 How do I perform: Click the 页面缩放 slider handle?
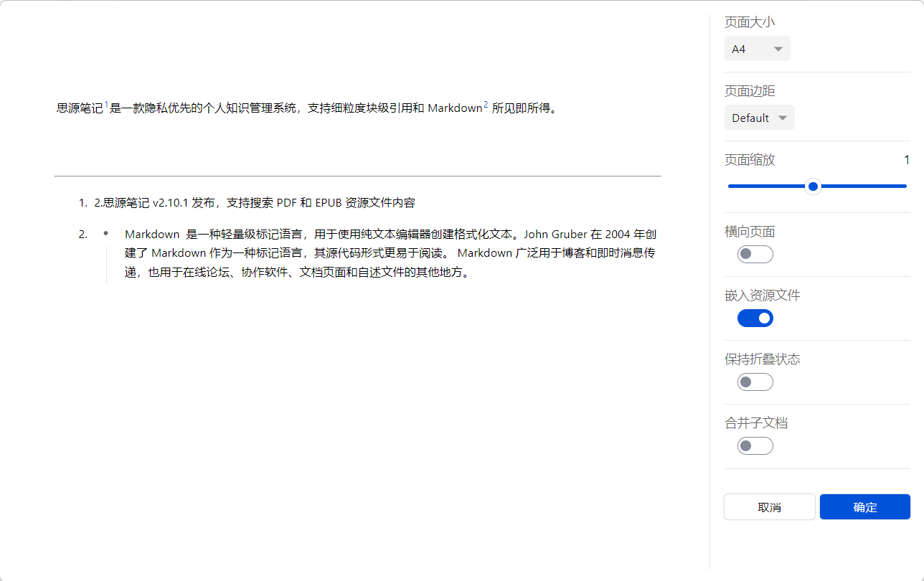click(813, 186)
